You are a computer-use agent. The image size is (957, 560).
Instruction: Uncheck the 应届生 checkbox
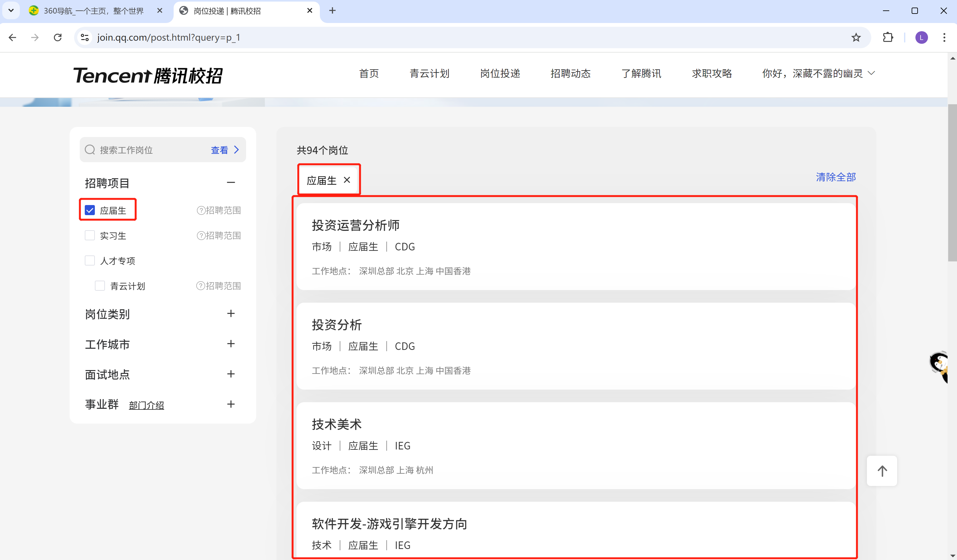click(89, 210)
